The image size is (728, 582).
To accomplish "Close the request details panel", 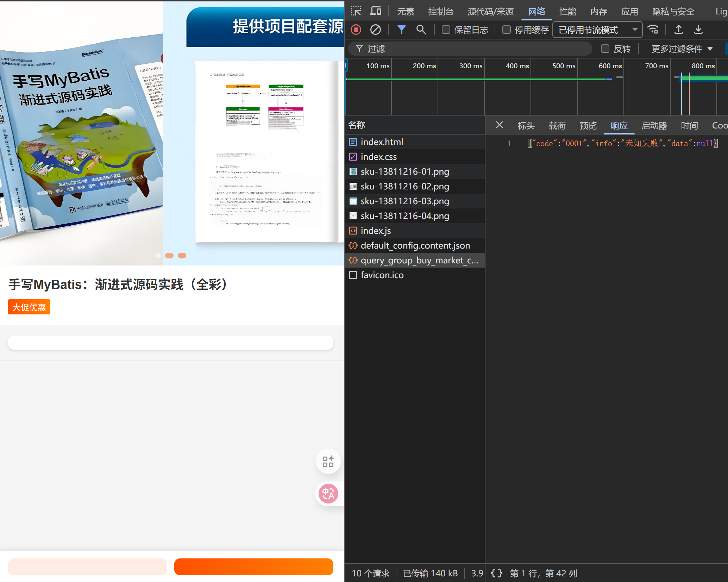I will click(x=499, y=125).
